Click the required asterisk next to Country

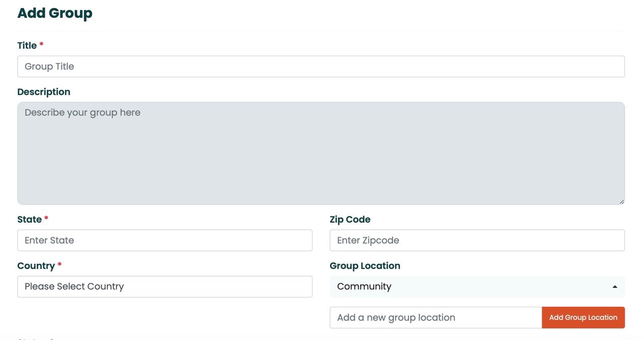click(59, 266)
